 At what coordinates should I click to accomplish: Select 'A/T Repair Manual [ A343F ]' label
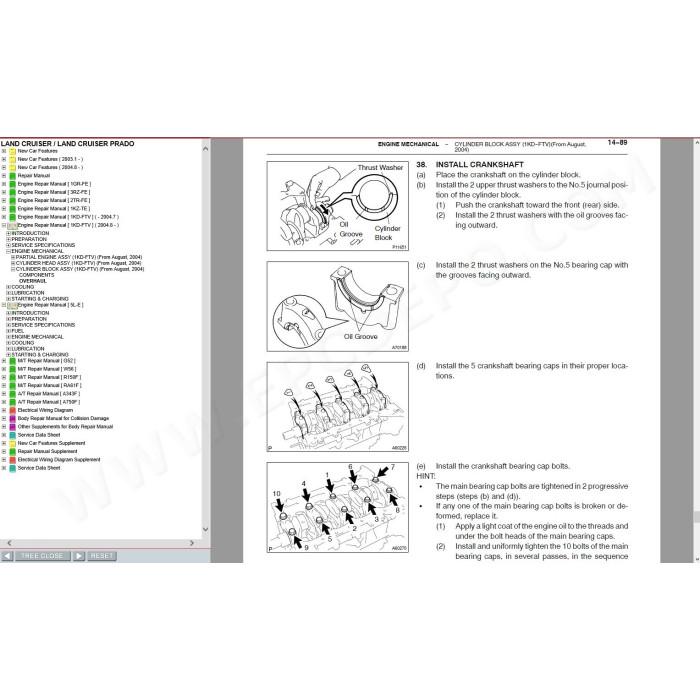point(49,394)
